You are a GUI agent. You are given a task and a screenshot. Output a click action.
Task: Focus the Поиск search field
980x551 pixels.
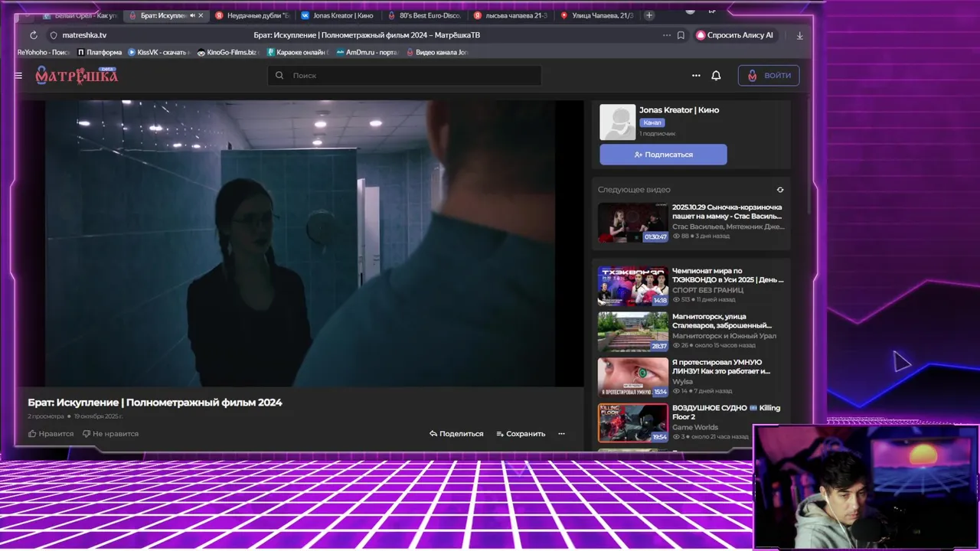[404, 76]
